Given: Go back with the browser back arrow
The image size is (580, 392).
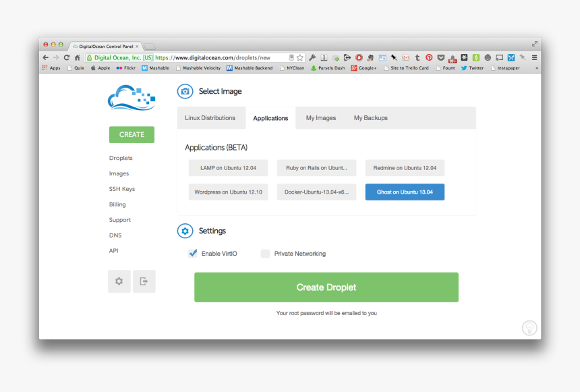Looking at the screenshot, I should (x=45, y=57).
